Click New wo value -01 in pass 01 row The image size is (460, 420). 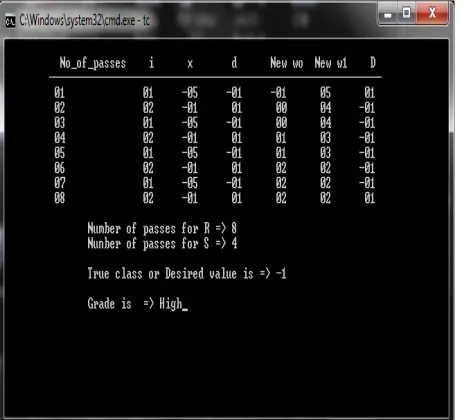point(278,93)
